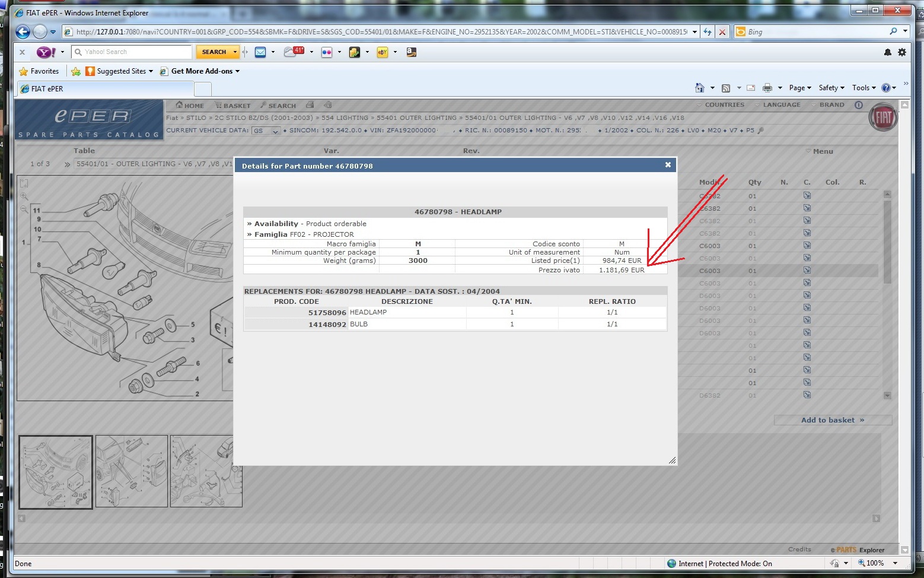The height and width of the screenshot is (578, 924).
Task: Click the Favorites button
Action: (x=39, y=71)
